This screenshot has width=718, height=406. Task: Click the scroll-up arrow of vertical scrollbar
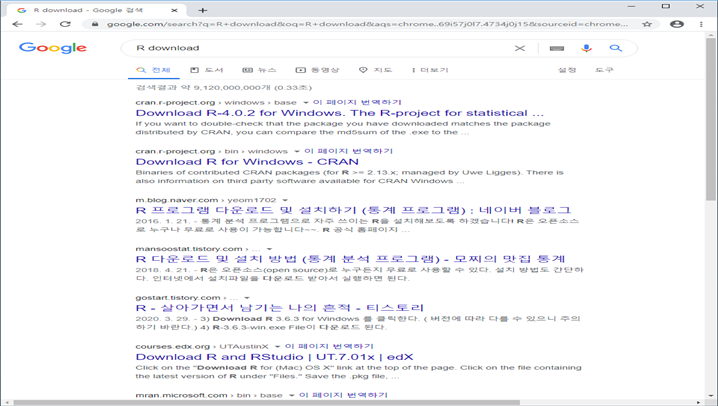[x=711, y=36]
